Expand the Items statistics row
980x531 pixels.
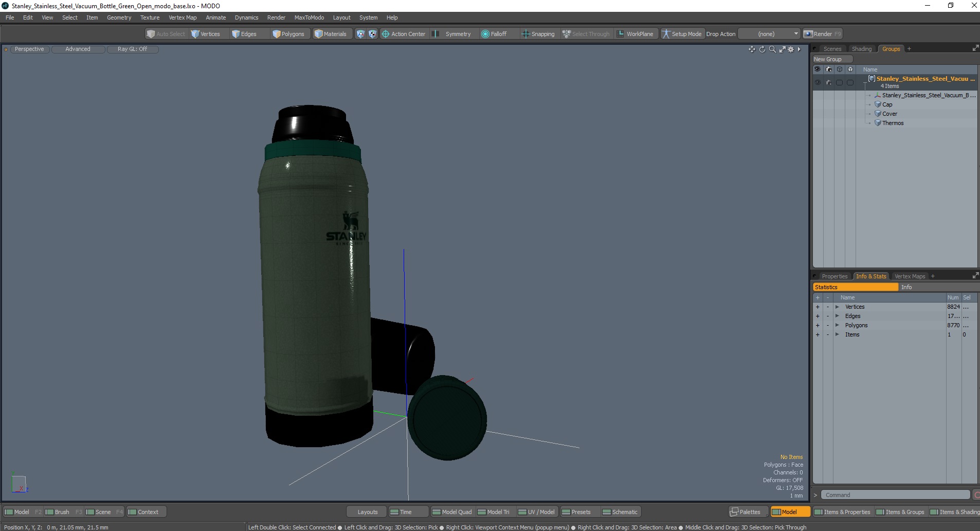coord(837,335)
